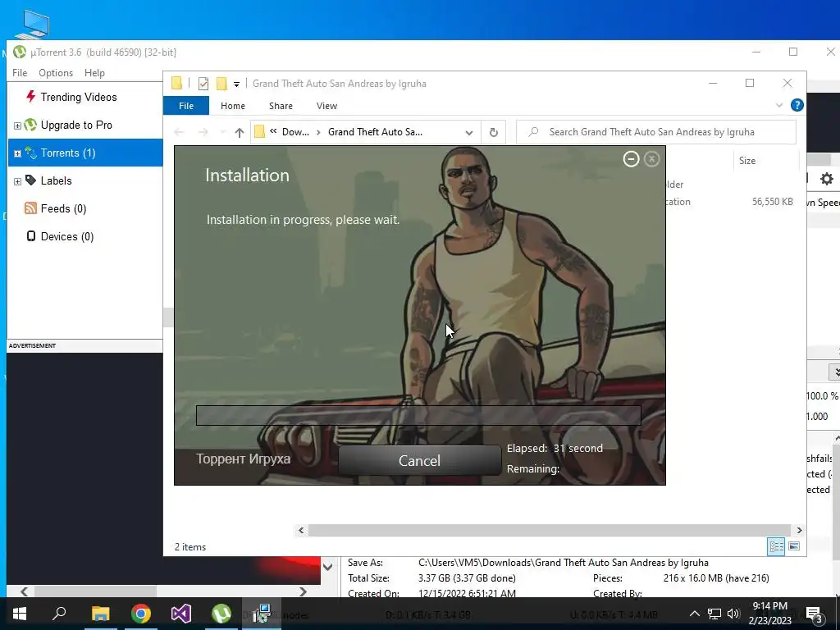840x630 pixels.
Task: Expand the Labels tree node
Action: [x=17, y=181]
